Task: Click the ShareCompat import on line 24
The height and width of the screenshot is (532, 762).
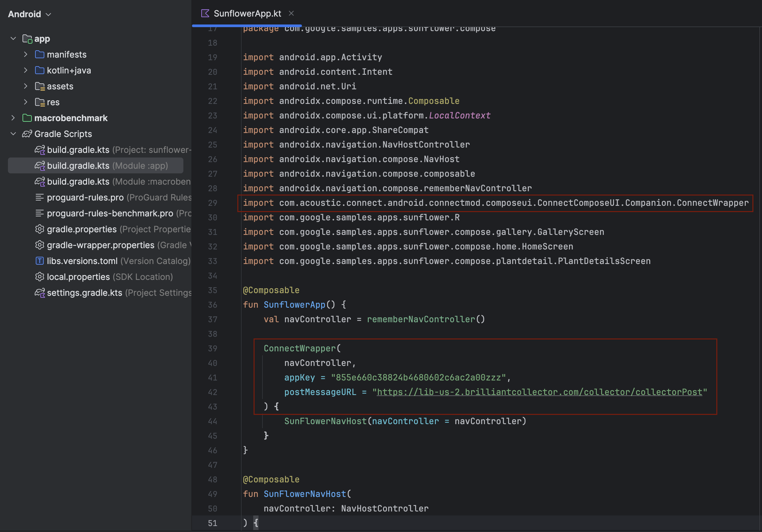Action: pyautogui.click(x=336, y=130)
